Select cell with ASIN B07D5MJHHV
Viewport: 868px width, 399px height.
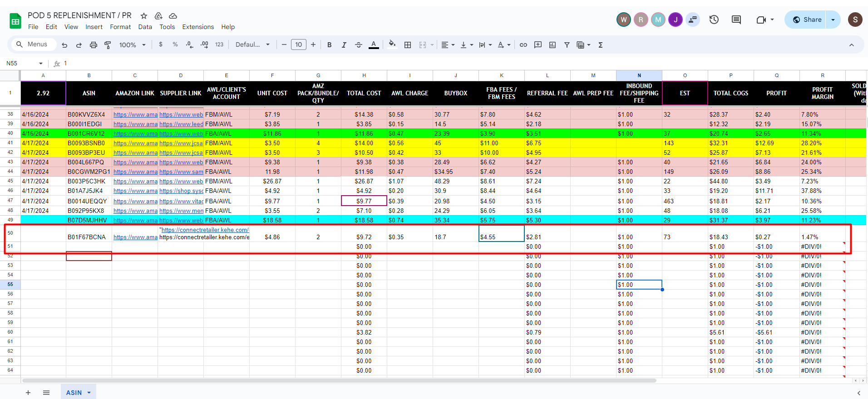(x=89, y=220)
